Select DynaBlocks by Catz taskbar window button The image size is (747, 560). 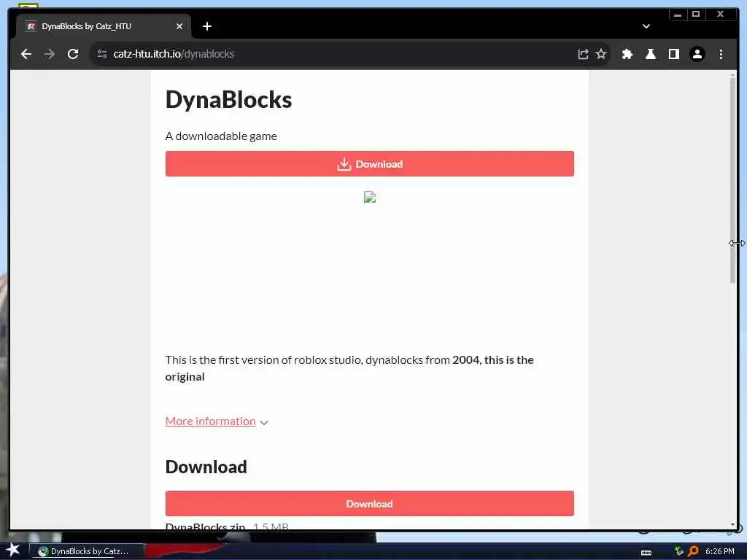coord(87,551)
